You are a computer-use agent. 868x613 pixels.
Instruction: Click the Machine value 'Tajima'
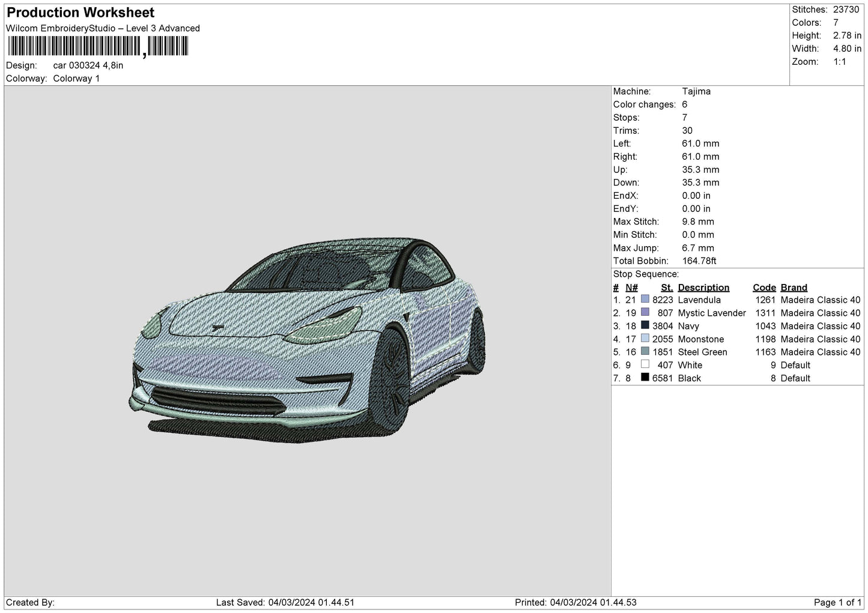[x=696, y=91]
